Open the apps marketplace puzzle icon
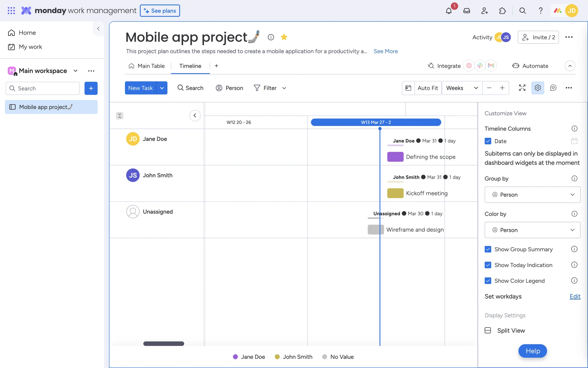588x368 pixels. tap(502, 11)
